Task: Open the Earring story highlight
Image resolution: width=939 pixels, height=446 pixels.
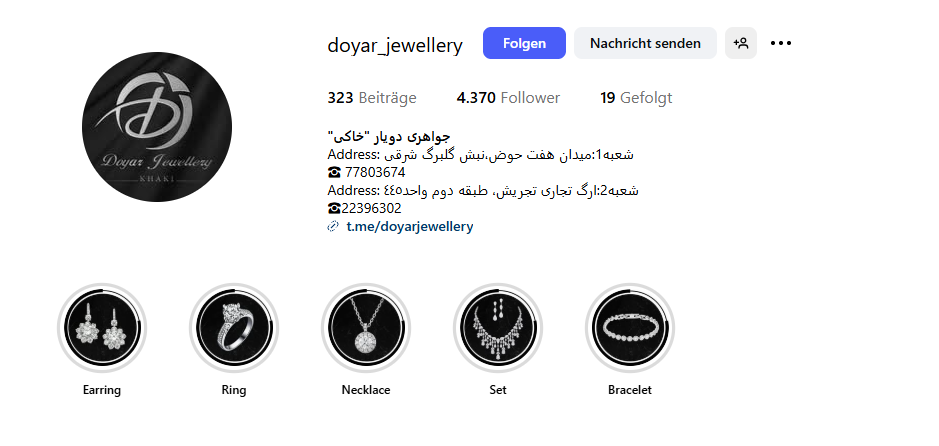Action: click(102, 328)
